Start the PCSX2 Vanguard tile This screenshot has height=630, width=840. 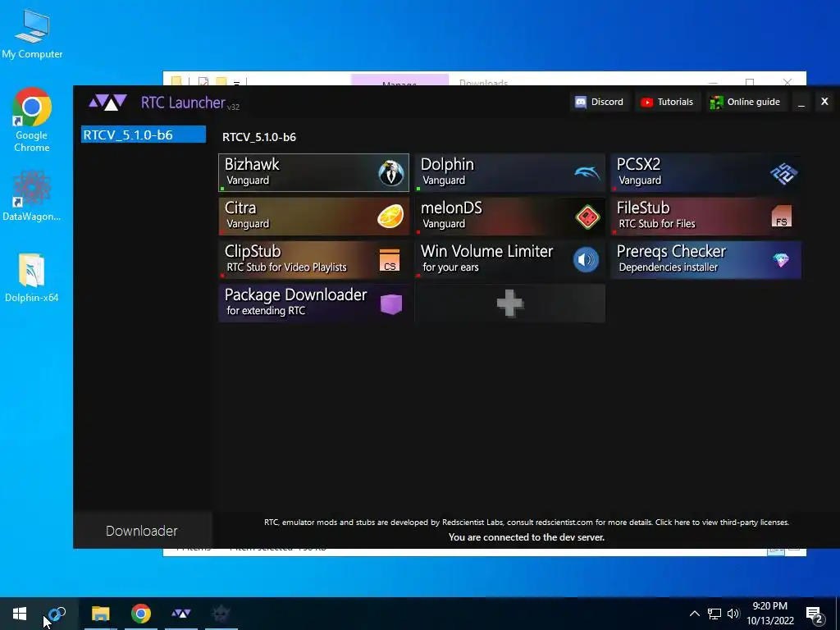click(705, 172)
